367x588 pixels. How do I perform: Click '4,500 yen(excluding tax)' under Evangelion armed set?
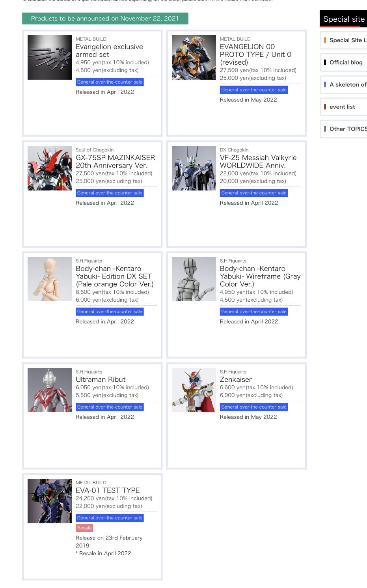click(107, 71)
